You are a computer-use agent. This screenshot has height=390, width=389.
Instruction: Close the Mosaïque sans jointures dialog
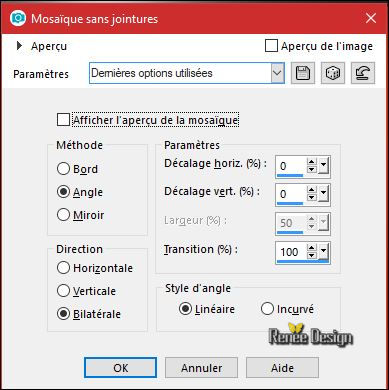click(371, 18)
